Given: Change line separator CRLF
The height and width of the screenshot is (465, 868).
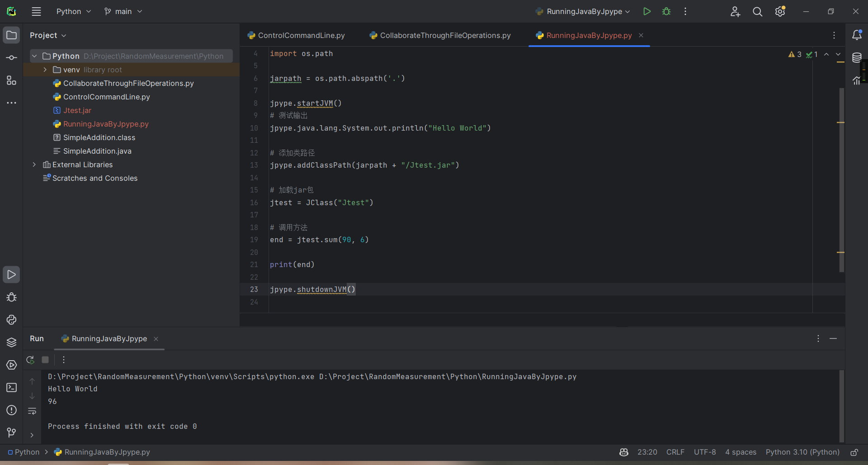Looking at the screenshot, I should 675,452.
